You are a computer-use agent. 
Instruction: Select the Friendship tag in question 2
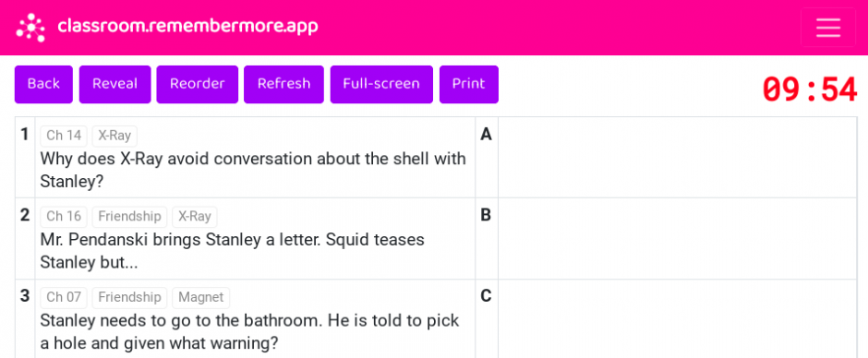[129, 216]
